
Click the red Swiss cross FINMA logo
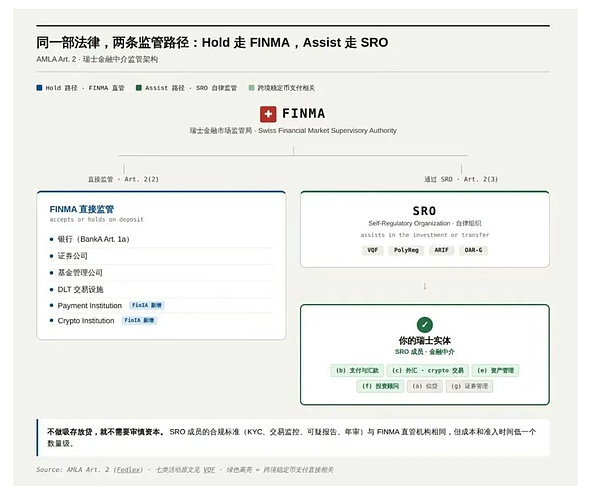268,114
